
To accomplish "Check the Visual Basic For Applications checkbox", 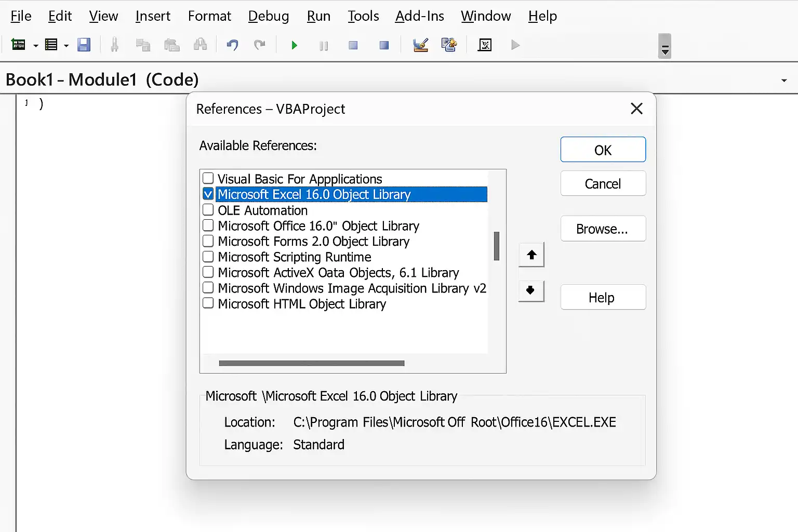I will coord(208,178).
